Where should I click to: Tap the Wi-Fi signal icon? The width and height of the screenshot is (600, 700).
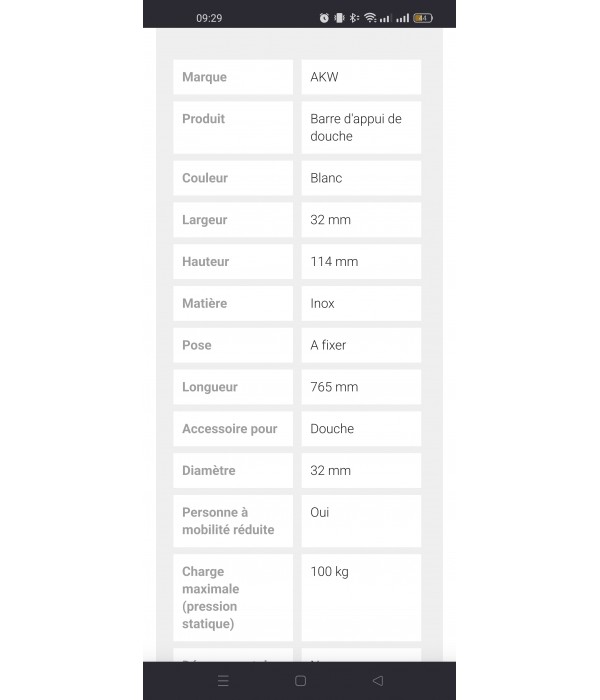coord(370,18)
